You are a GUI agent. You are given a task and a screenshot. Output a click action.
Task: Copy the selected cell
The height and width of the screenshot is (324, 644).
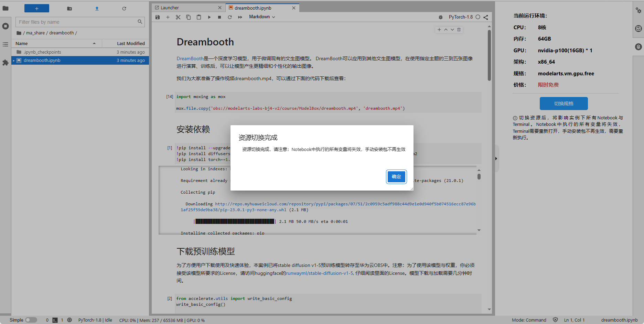tap(189, 17)
